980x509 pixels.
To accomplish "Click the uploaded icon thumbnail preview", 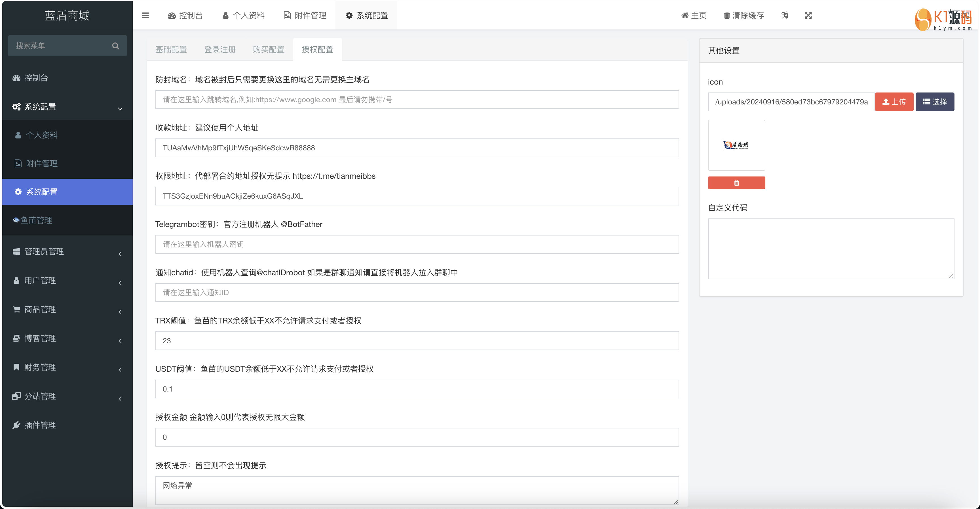I will pos(736,145).
